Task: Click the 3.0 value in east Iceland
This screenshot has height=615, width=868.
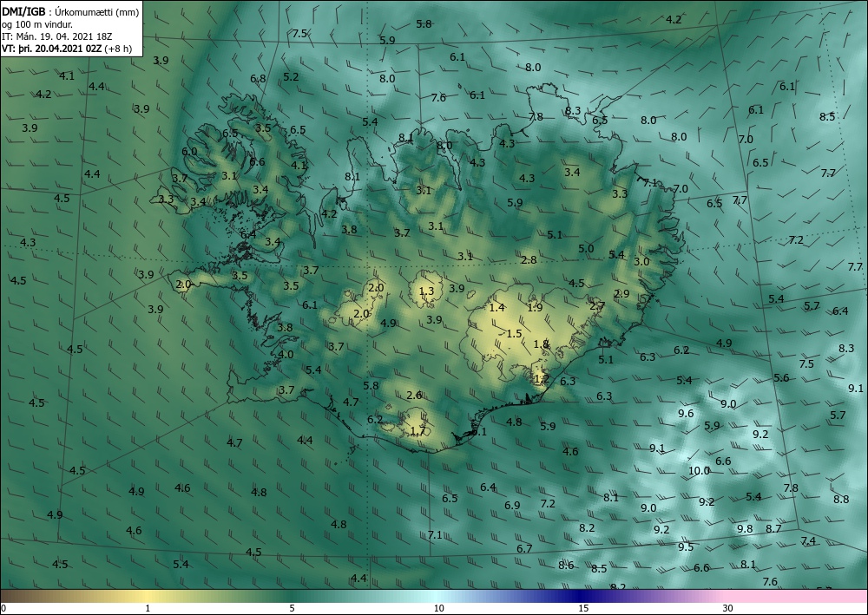Action: pos(641,262)
